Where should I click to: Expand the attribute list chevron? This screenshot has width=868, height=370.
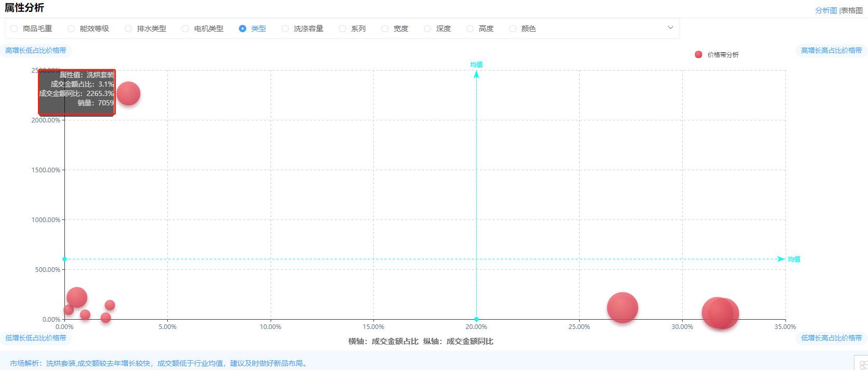(x=670, y=28)
